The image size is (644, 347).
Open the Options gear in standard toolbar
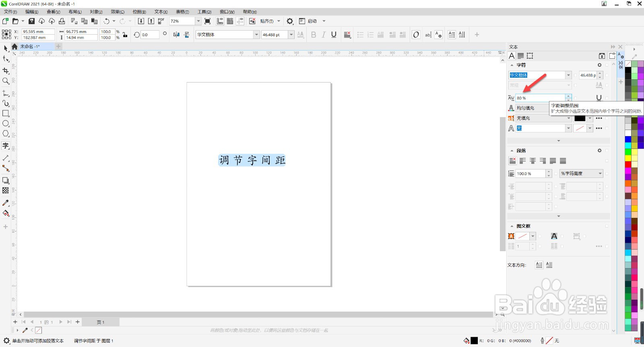pyautogui.click(x=290, y=21)
